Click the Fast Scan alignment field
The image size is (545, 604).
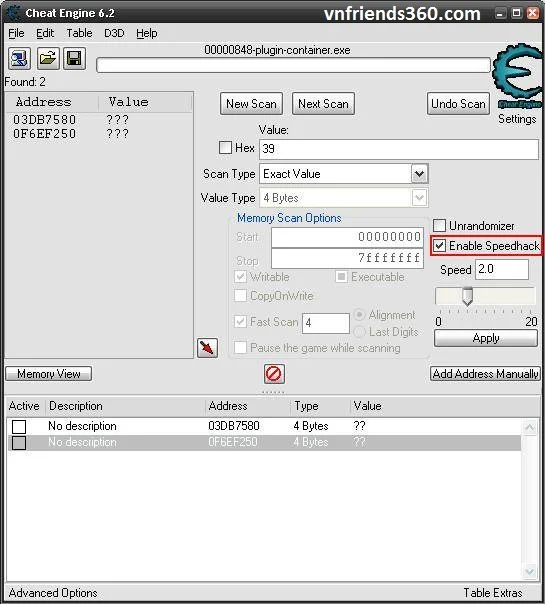tap(326, 323)
